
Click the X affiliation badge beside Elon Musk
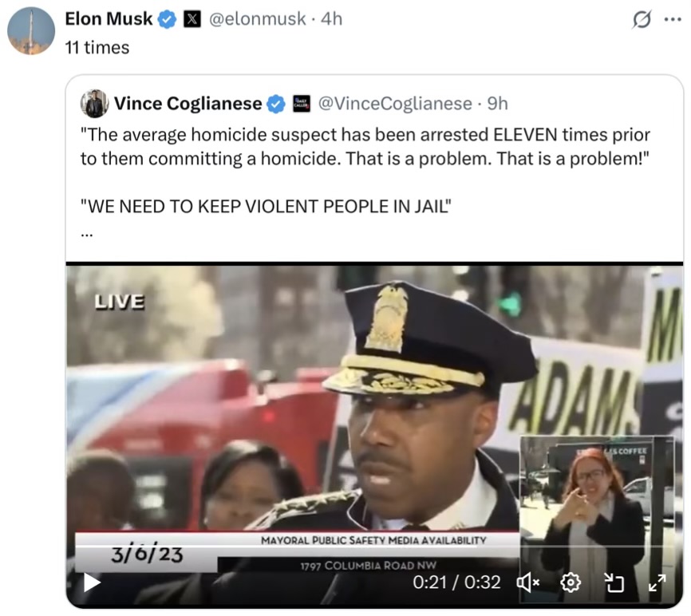(x=192, y=19)
